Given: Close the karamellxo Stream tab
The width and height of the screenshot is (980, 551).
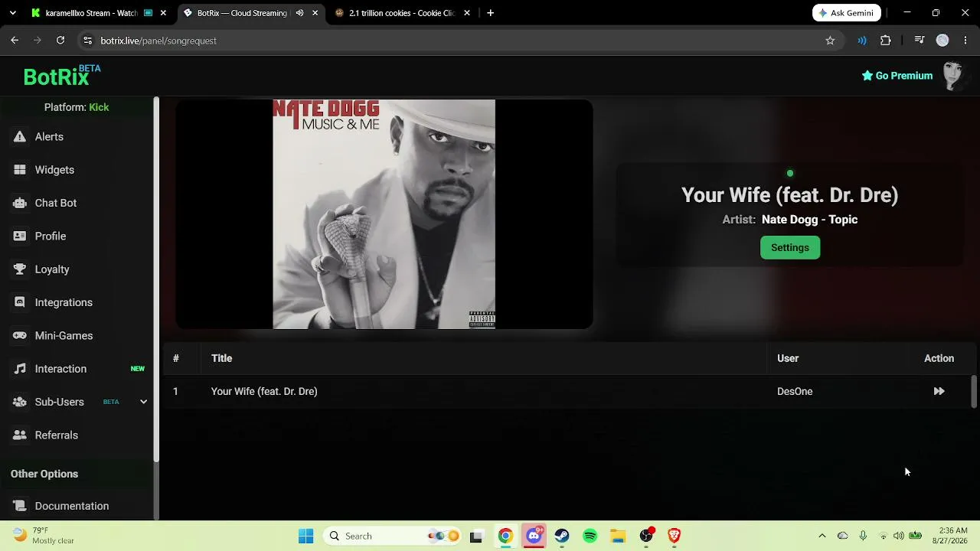Looking at the screenshot, I should click(x=163, y=13).
